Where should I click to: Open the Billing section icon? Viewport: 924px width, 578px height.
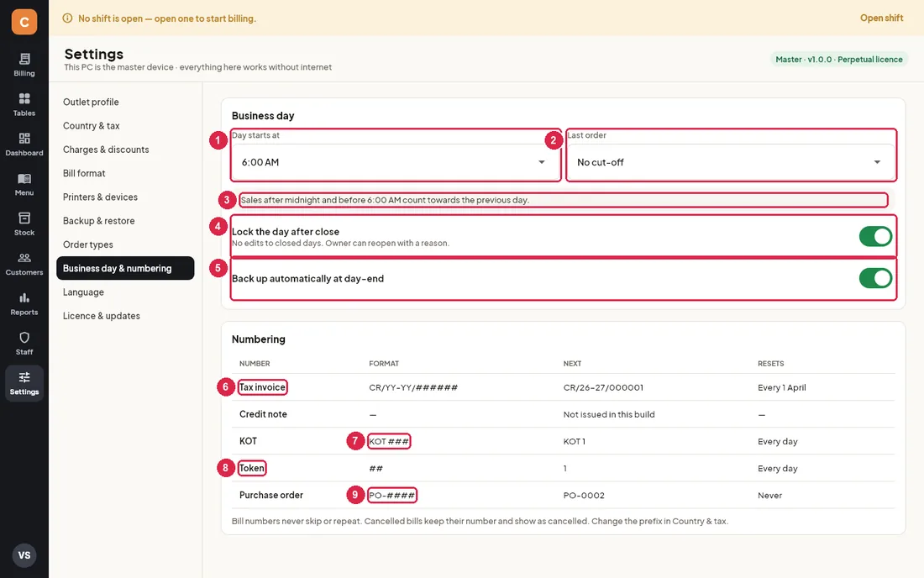(24, 59)
